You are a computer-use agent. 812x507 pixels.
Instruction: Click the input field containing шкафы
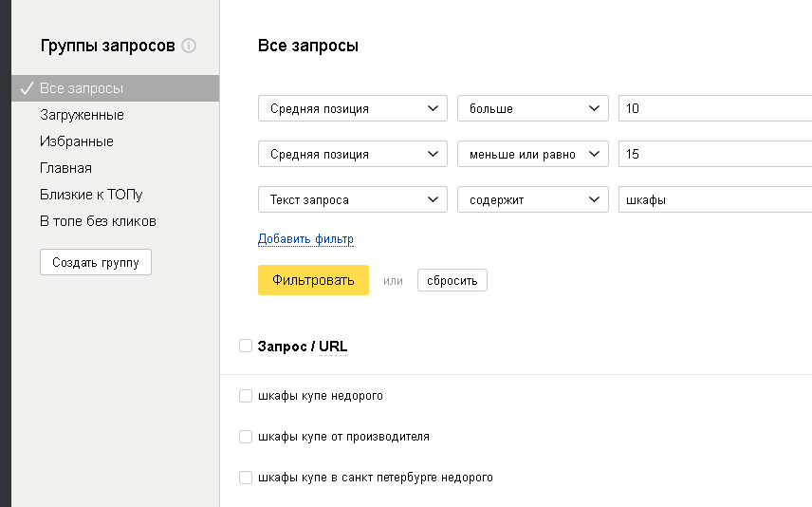[x=713, y=199]
